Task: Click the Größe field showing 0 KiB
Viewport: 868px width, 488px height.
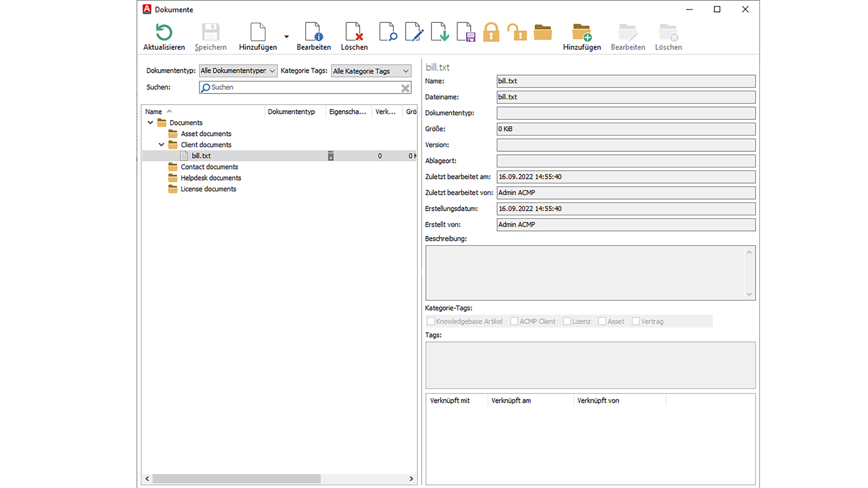Action: (x=626, y=129)
